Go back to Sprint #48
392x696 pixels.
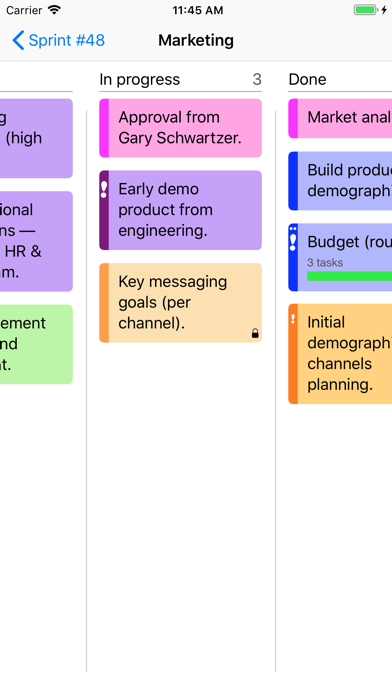tap(59, 40)
